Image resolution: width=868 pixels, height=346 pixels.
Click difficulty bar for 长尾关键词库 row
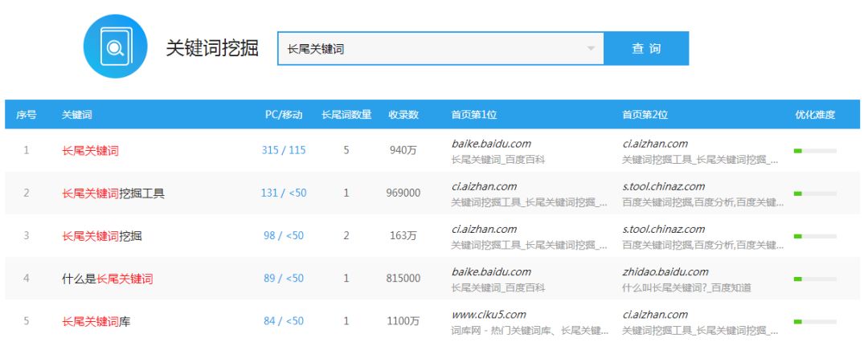[814, 321]
